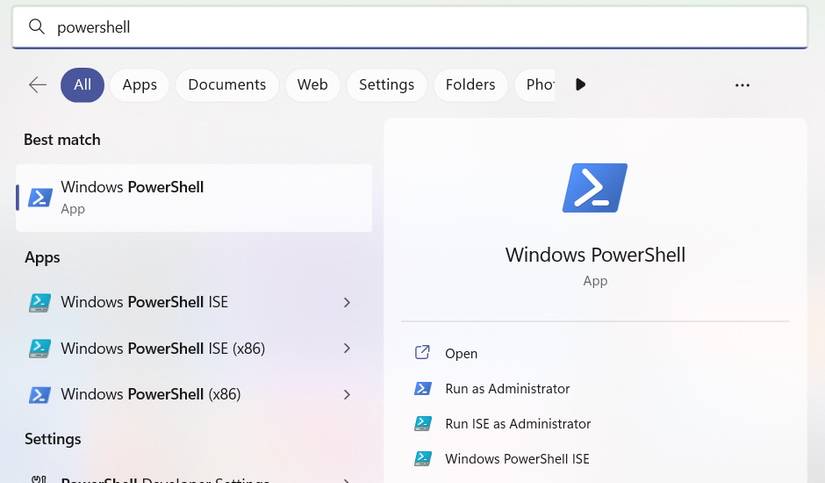Click the Apps section heading
825x483 pixels.
42,258
